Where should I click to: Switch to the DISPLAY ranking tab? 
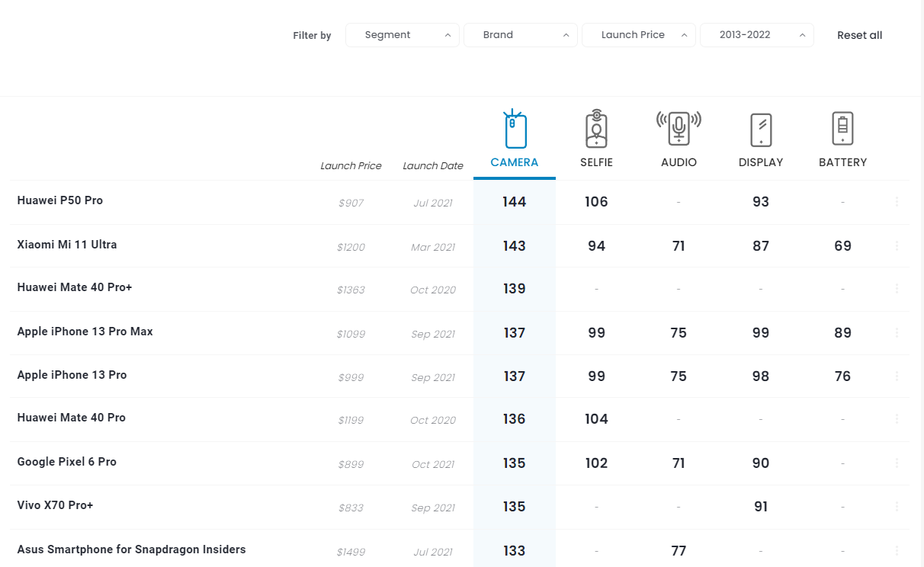(761, 162)
